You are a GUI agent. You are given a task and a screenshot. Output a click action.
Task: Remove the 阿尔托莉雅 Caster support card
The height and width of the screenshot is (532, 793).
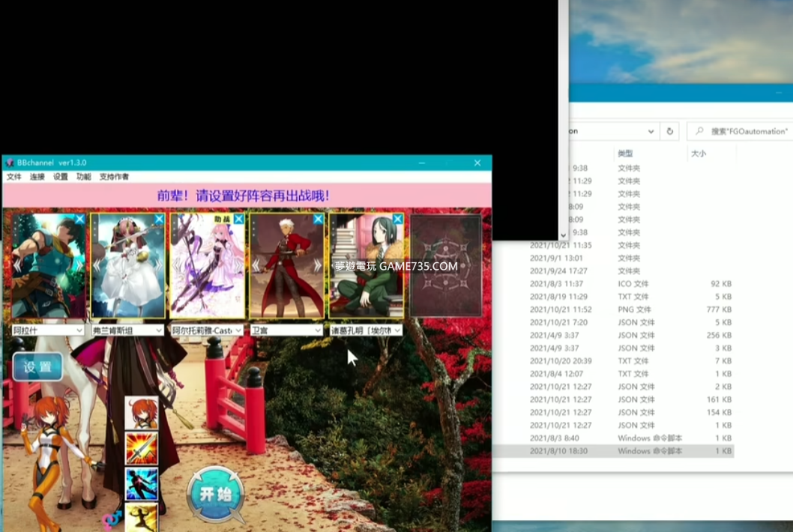(238, 219)
